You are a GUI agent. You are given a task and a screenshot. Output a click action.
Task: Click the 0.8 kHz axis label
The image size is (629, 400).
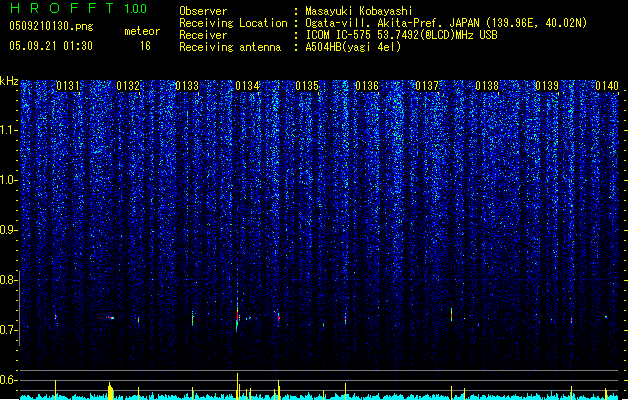click(8, 280)
